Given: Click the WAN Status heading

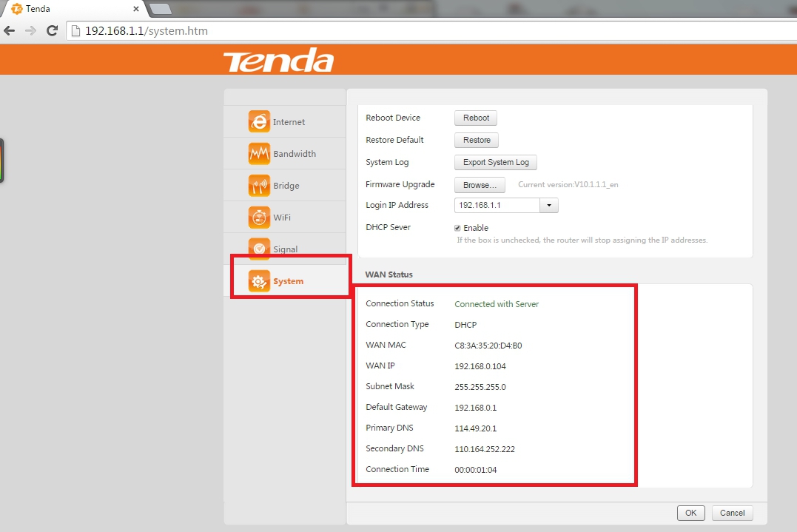Looking at the screenshot, I should click(389, 275).
